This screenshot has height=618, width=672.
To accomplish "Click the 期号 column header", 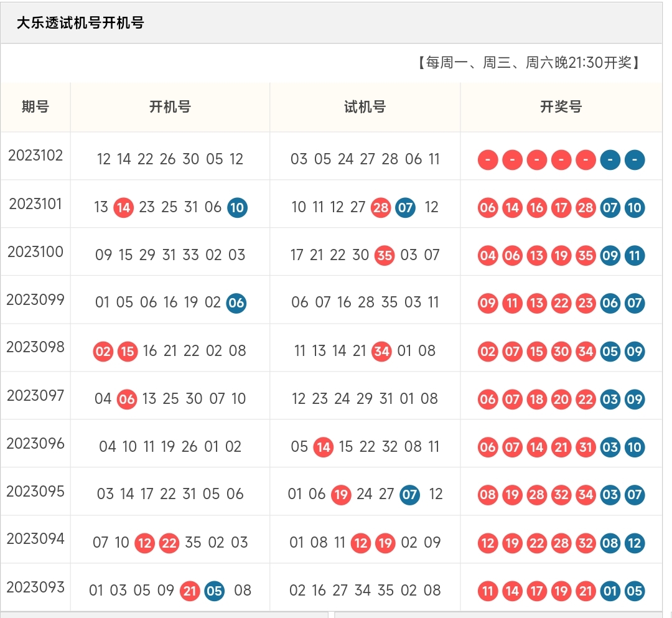I will (x=35, y=106).
